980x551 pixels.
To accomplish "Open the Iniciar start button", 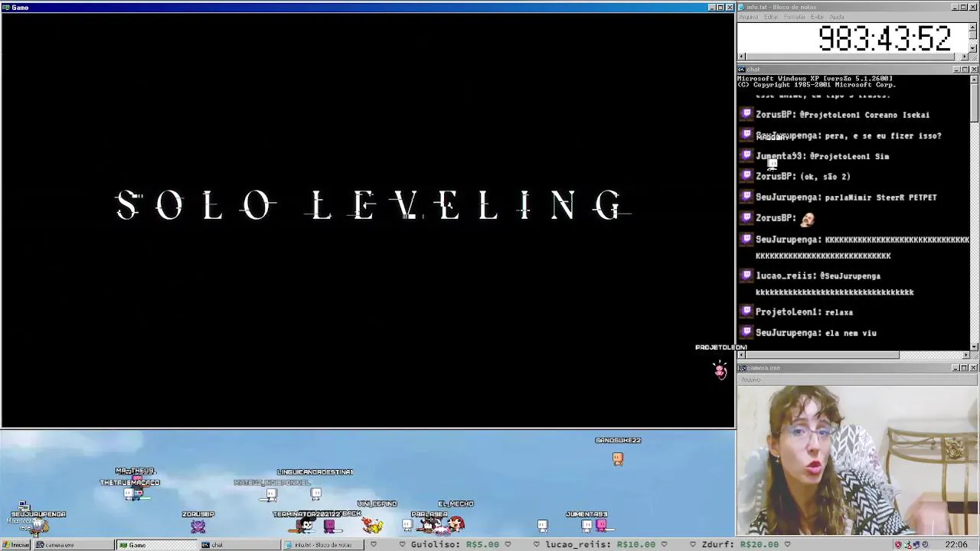I will click(17, 545).
